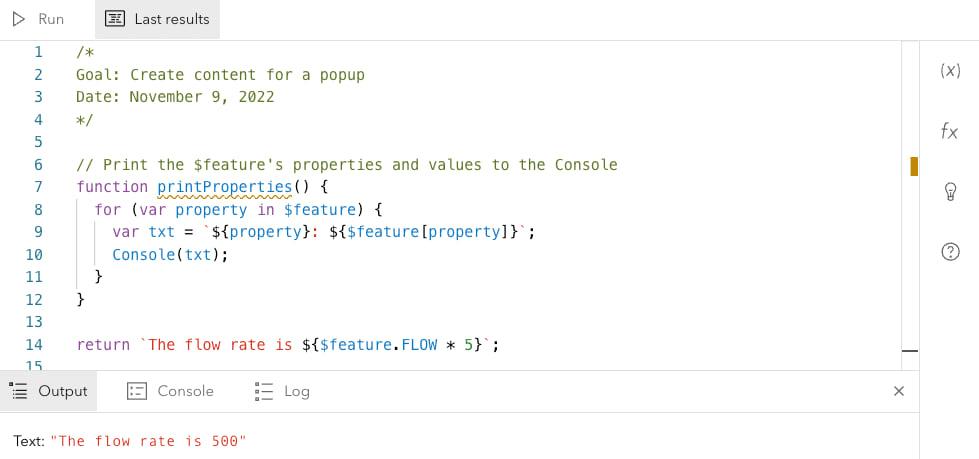Switch to the Log tab
The height and width of the screenshot is (459, 979).
click(282, 391)
